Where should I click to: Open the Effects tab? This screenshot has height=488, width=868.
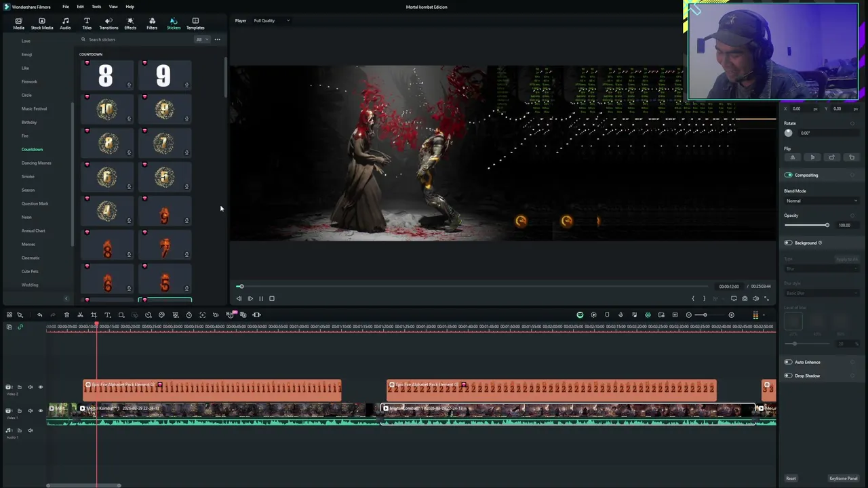(x=130, y=24)
